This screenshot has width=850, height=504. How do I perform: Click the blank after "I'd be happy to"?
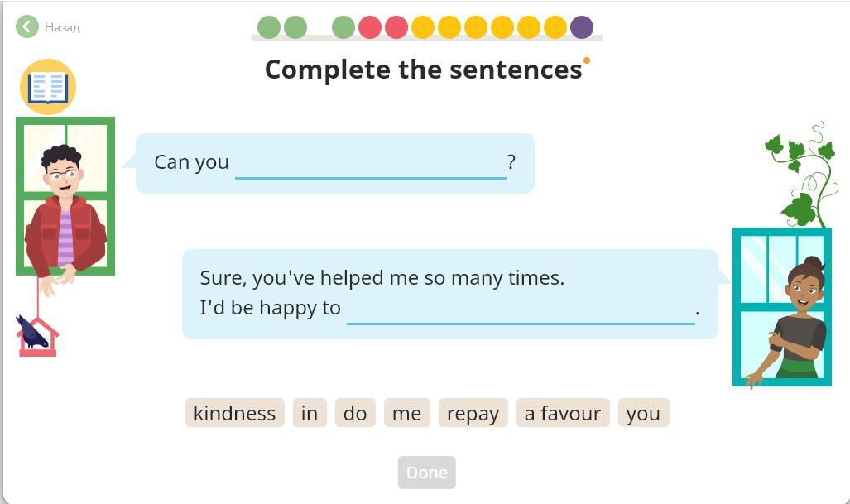(x=521, y=310)
